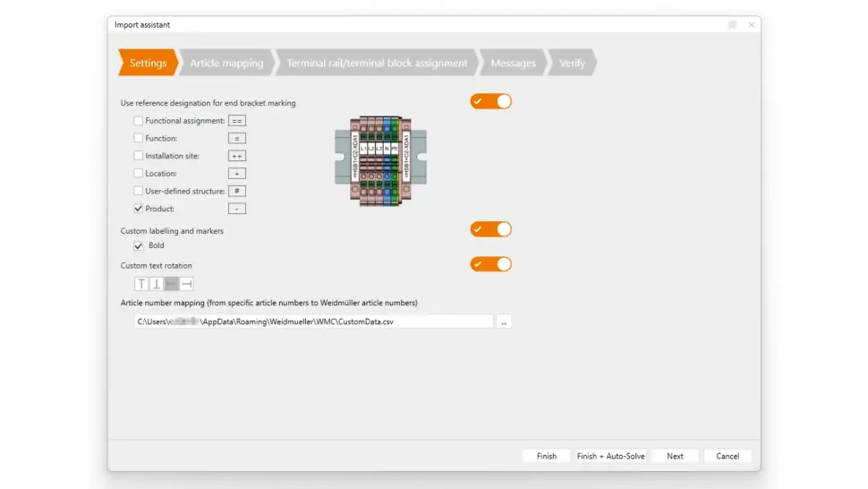Select the last sideways text rotation icon
The width and height of the screenshot is (868, 489).
click(186, 284)
